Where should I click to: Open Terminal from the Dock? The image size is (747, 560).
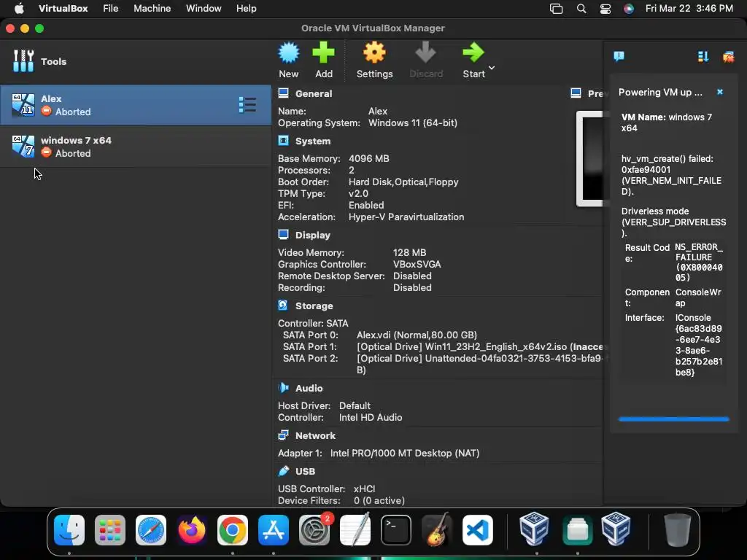396,530
